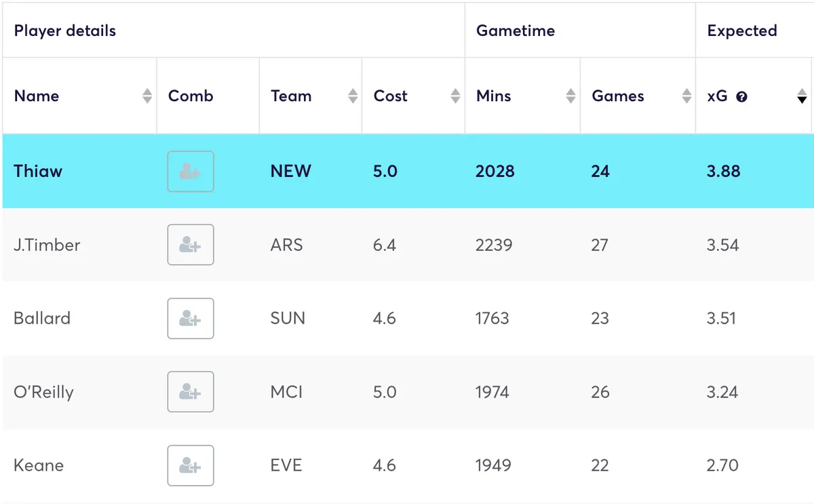This screenshot has height=504, width=814.
Task: Select the Player details section header
Action: (x=64, y=31)
